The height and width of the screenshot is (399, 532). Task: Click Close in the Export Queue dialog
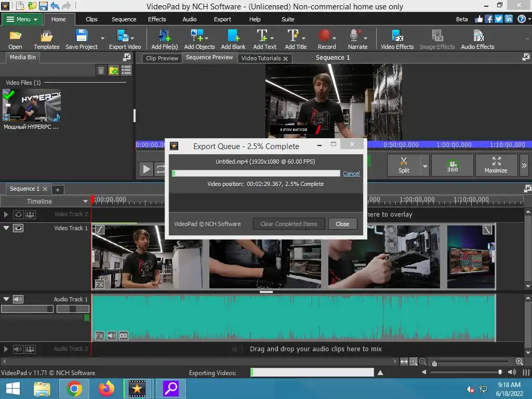click(x=342, y=224)
